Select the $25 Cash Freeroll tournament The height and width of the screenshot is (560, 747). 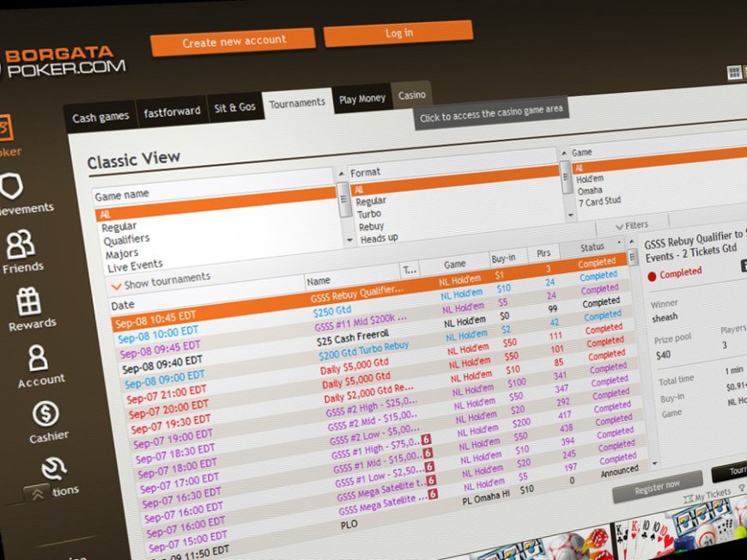353,338
